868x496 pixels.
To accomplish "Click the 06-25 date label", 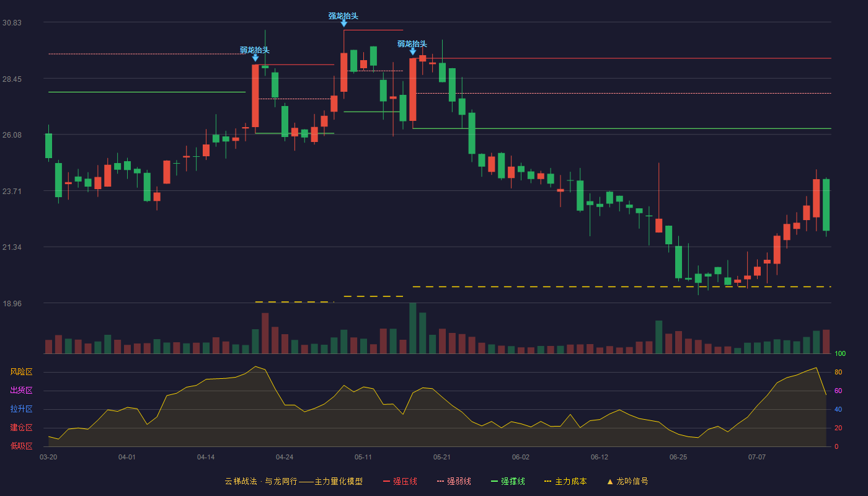I will click(678, 457).
